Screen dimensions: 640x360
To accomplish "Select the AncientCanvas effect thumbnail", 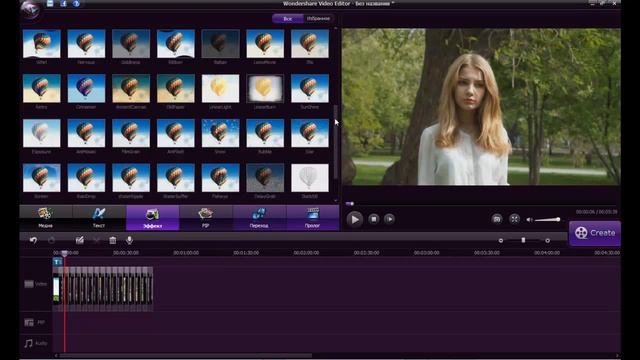I will click(x=131, y=88).
